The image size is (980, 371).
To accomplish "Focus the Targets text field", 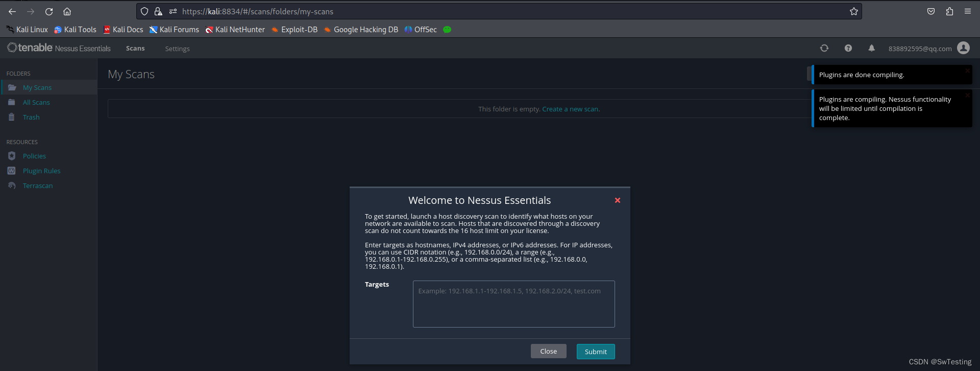I will pyautogui.click(x=513, y=304).
